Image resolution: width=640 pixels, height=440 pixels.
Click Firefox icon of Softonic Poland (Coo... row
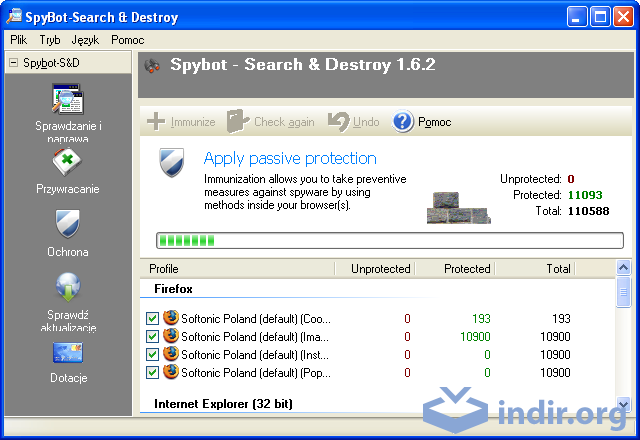(x=171, y=318)
